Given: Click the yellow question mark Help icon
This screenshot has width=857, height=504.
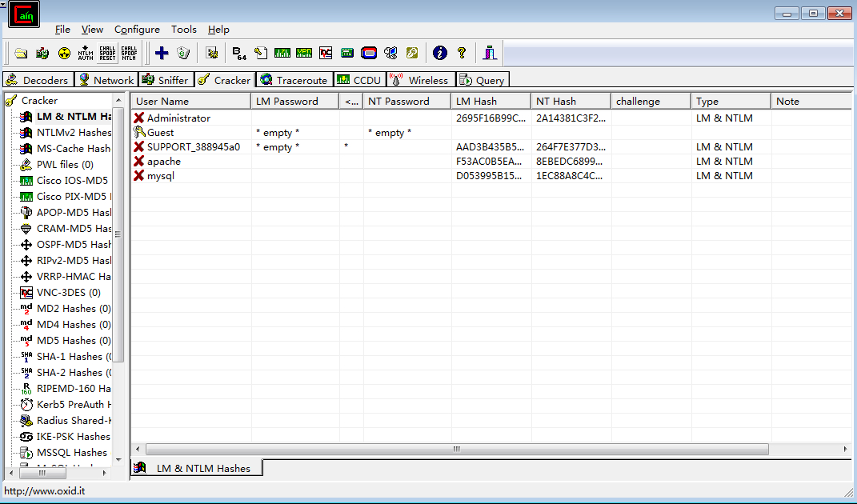Looking at the screenshot, I should [462, 53].
